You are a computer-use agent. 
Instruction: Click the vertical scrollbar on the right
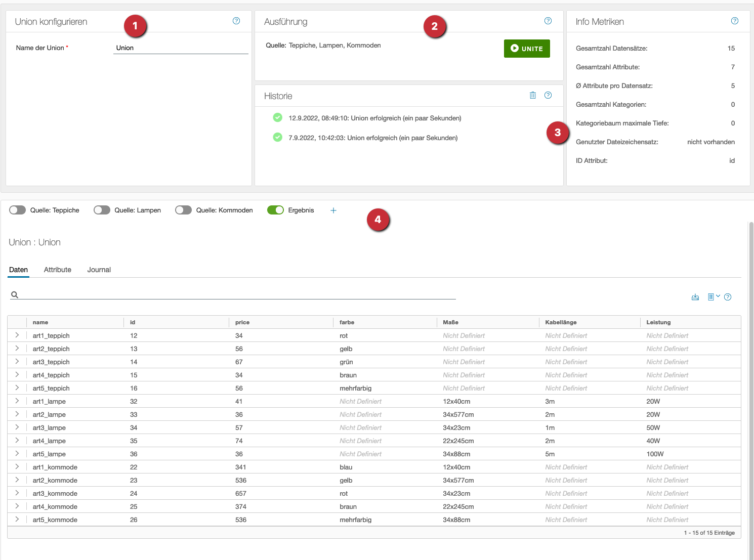click(x=751, y=354)
